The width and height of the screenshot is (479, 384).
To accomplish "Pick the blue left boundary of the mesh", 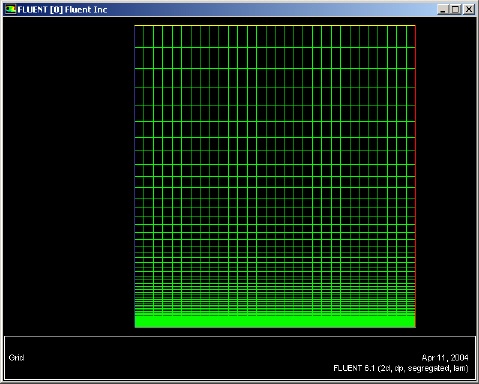I will tap(135, 176).
